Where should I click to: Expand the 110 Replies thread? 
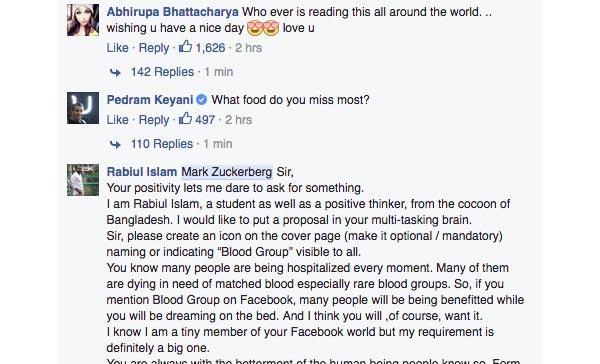(162, 144)
